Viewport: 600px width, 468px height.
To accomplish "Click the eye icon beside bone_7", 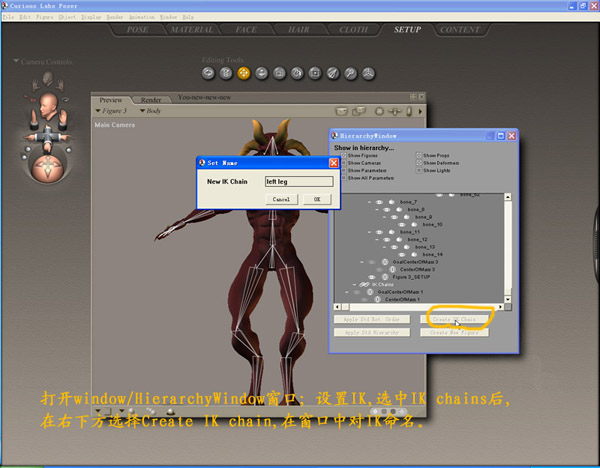I will click(380, 203).
